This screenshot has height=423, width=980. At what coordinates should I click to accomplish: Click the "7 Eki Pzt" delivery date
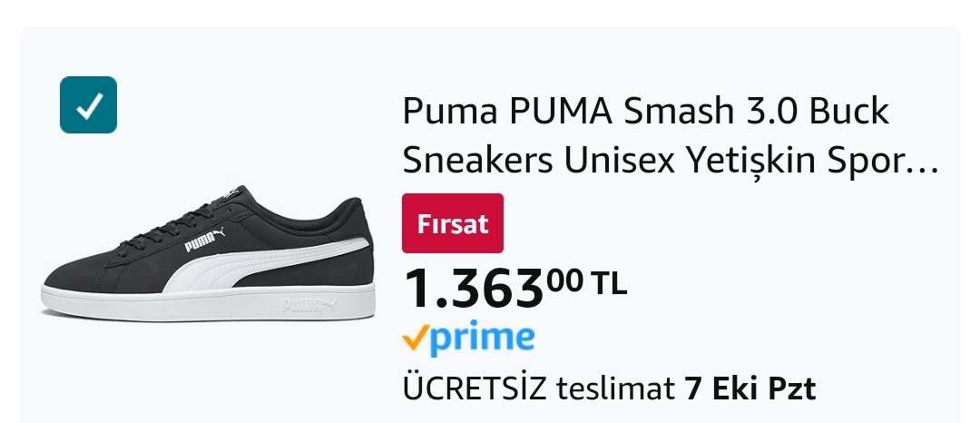[750, 389]
